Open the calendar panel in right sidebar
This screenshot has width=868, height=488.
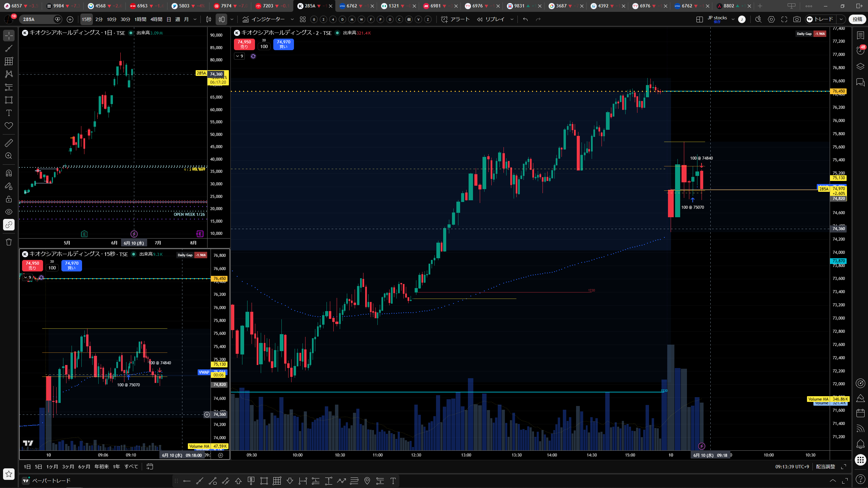coord(861,413)
